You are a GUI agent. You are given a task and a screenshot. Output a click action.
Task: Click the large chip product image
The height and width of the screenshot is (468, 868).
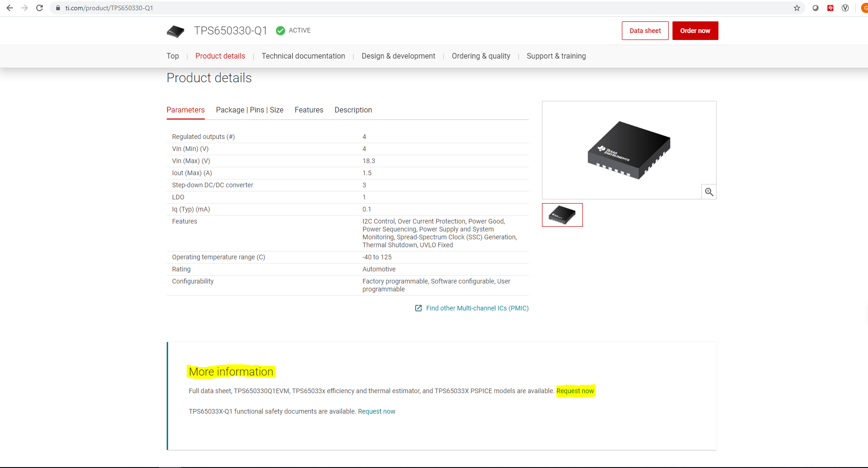[x=629, y=150]
